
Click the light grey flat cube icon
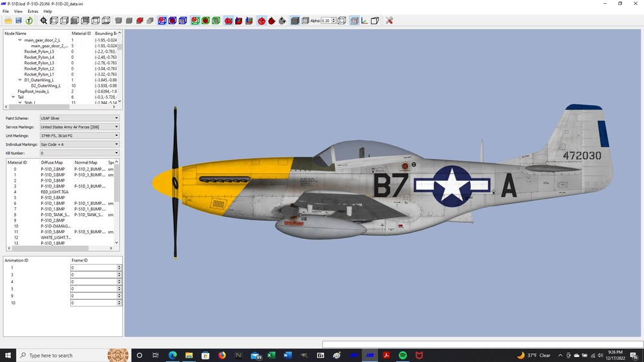pyautogui.click(x=150, y=21)
